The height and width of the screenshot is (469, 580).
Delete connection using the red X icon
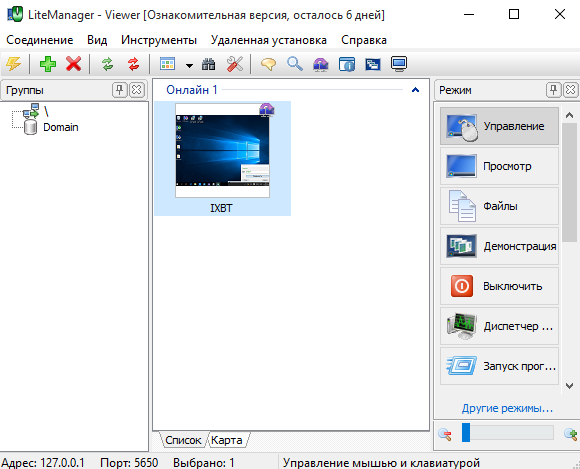pyautogui.click(x=74, y=64)
